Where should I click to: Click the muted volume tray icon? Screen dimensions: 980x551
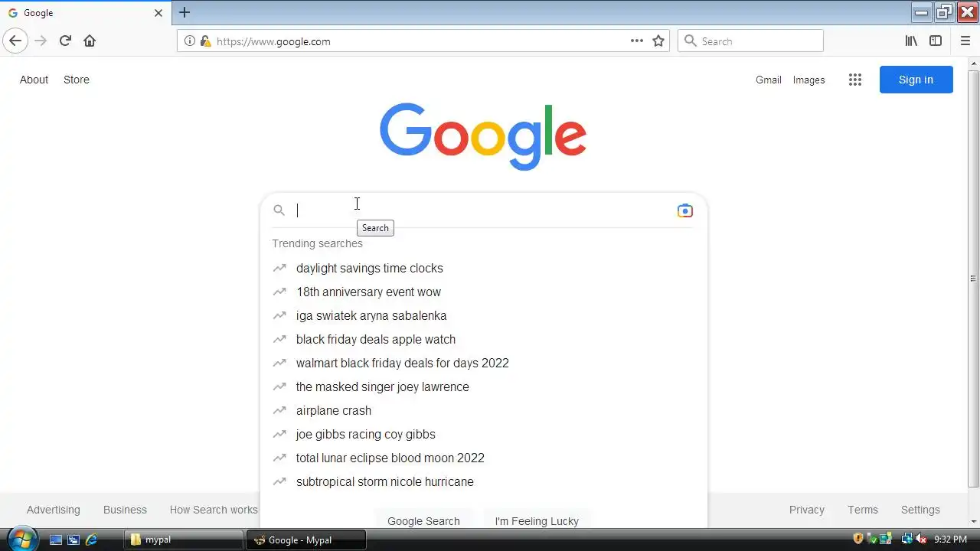click(921, 539)
